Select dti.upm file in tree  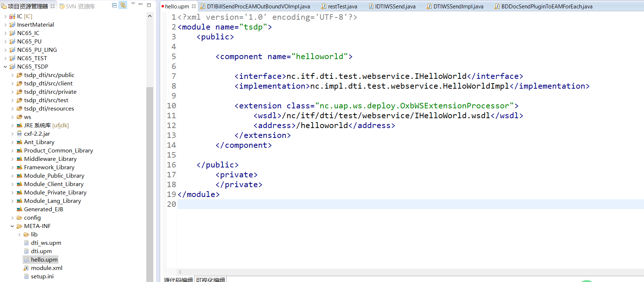pos(41,251)
